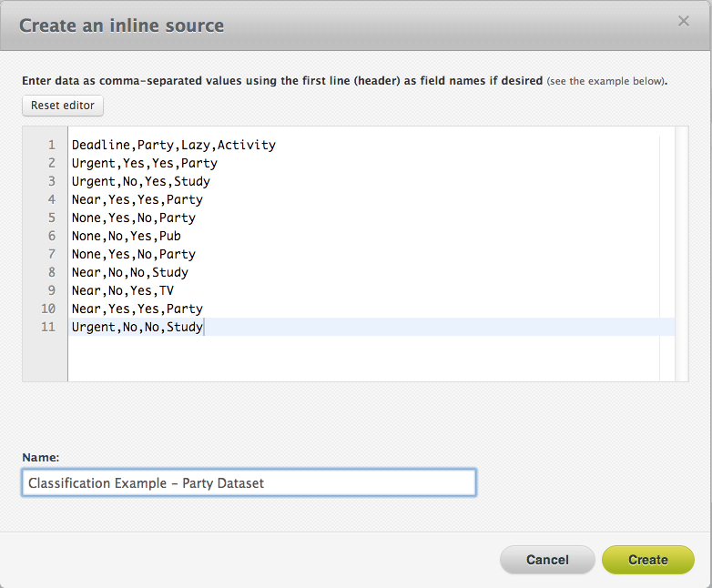The width and height of the screenshot is (712, 588).
Task: Click the last row Urgent,No,No,Study
Action: click(137, 327)
